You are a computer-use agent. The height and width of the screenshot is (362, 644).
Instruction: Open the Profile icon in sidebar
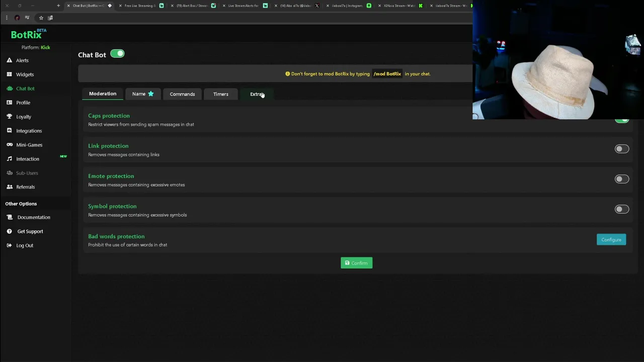[x=9, y=103]
